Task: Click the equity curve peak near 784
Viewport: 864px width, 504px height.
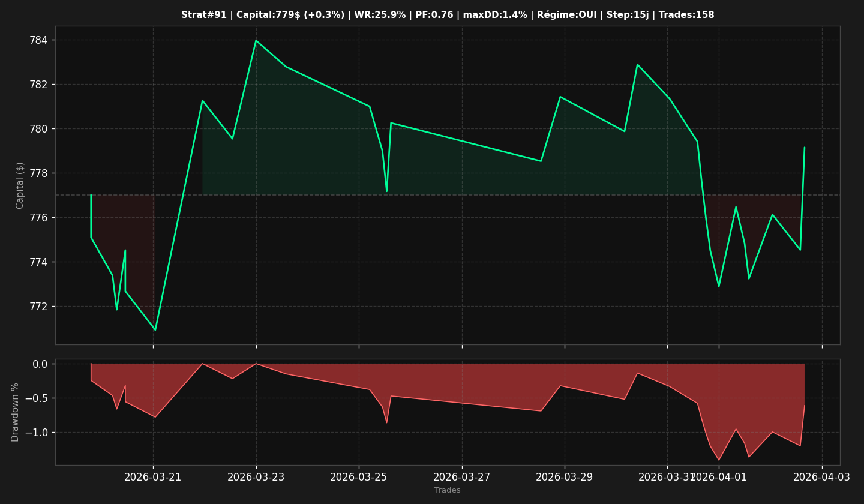Action: point(256,41)
